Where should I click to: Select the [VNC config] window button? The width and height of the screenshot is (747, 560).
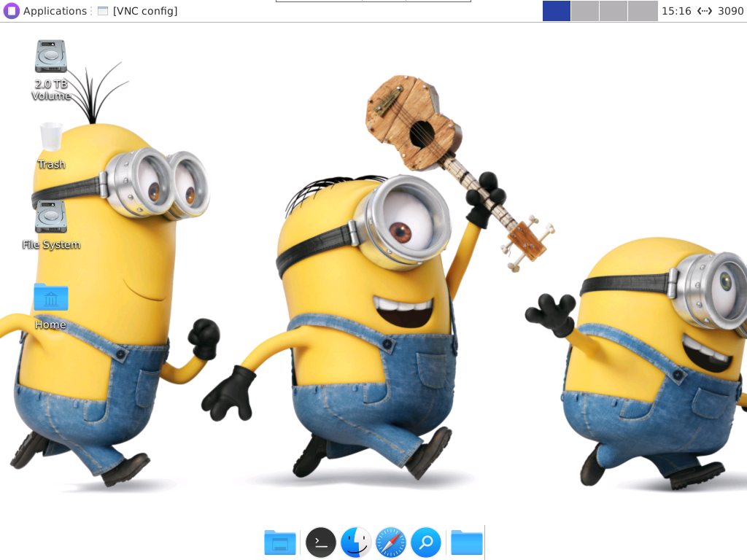[x=138, y=11]
